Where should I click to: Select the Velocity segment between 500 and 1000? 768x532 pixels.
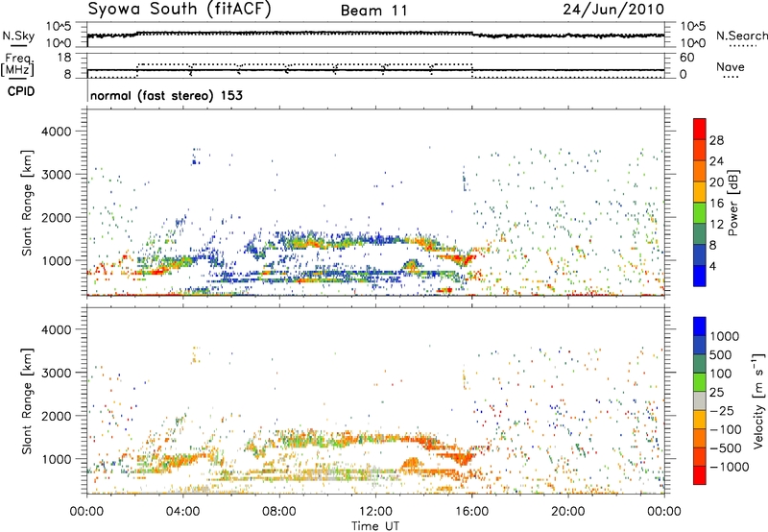(x=700, y=345)
